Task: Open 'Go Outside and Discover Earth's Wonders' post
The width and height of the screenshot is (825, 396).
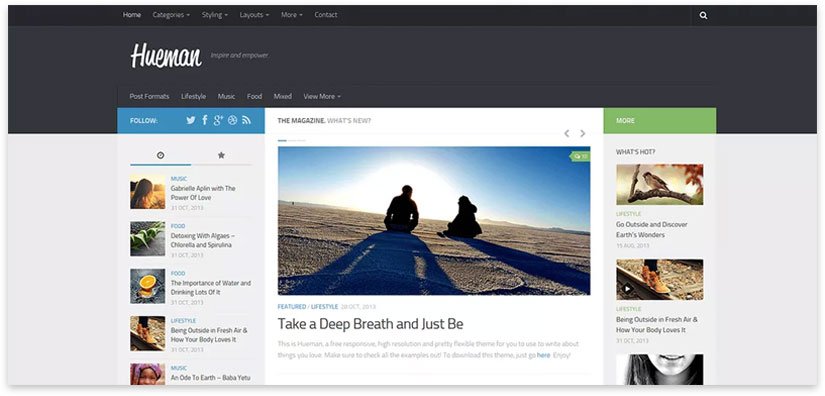Action: (652, 229)
